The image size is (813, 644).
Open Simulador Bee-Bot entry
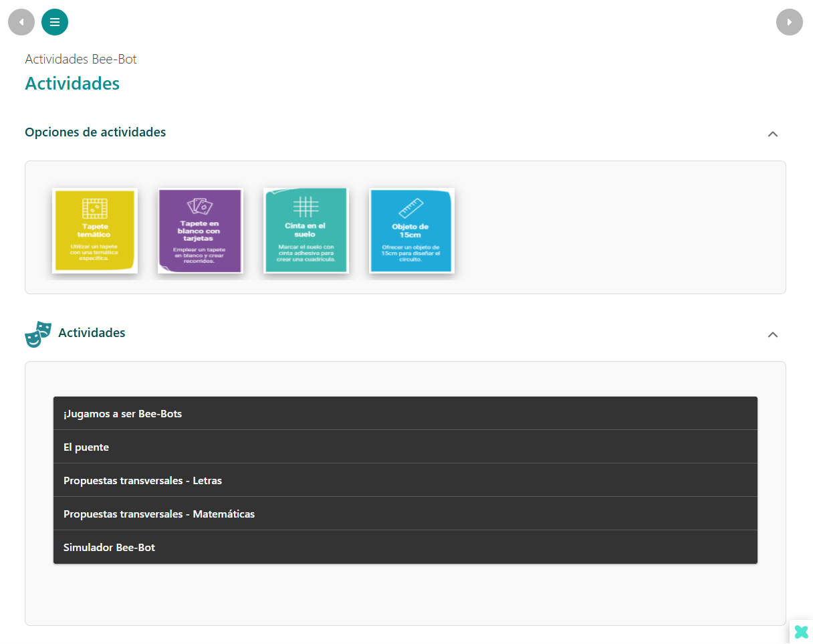coord(405,547)
